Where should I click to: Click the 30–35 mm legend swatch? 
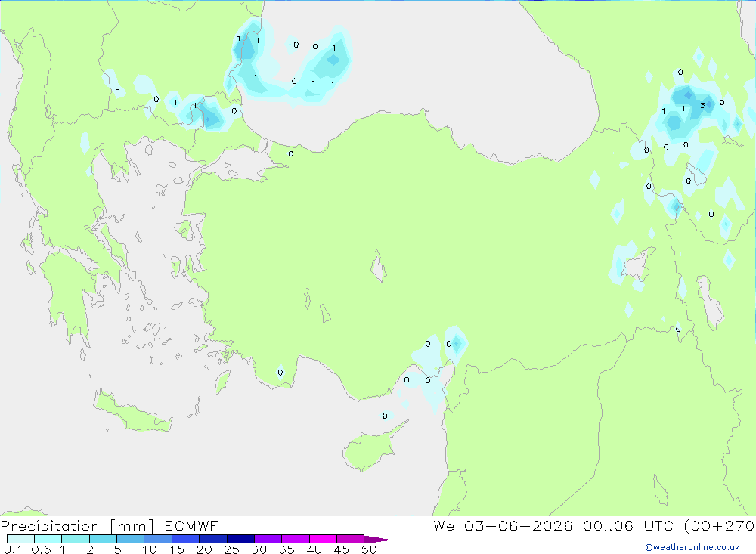[x=268, y=539]
